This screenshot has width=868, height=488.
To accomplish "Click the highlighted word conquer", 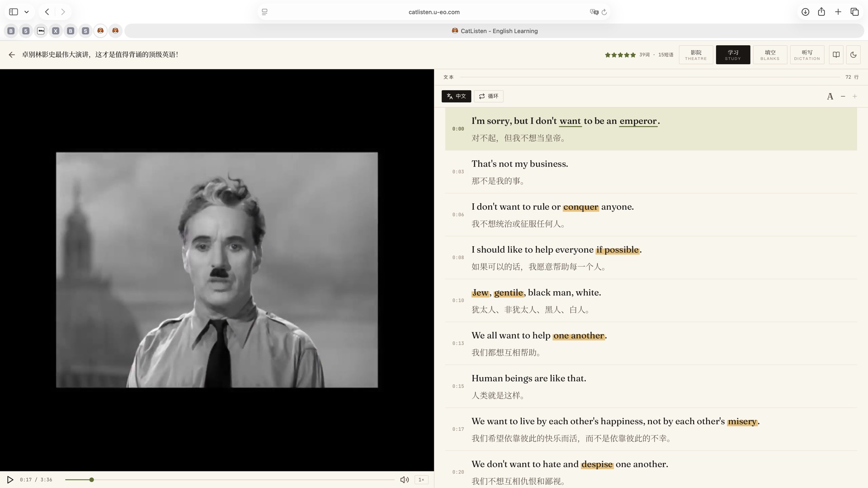I will click(x=580, y=207).
